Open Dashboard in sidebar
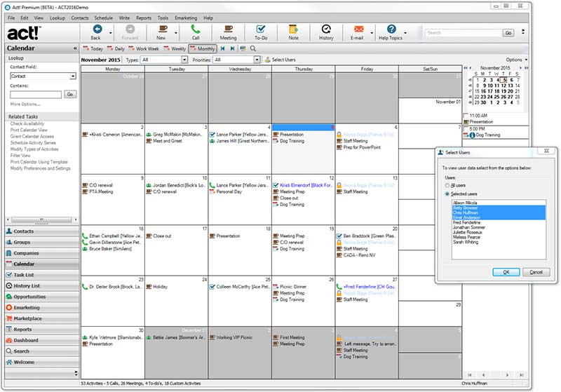This screenshot has height=392, width=561. click(x=42, y=341)
